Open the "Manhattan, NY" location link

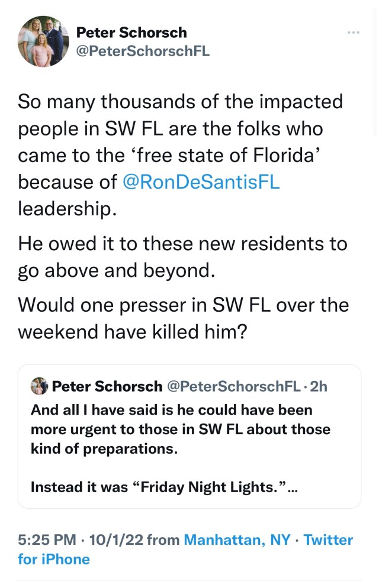[237, 539]
